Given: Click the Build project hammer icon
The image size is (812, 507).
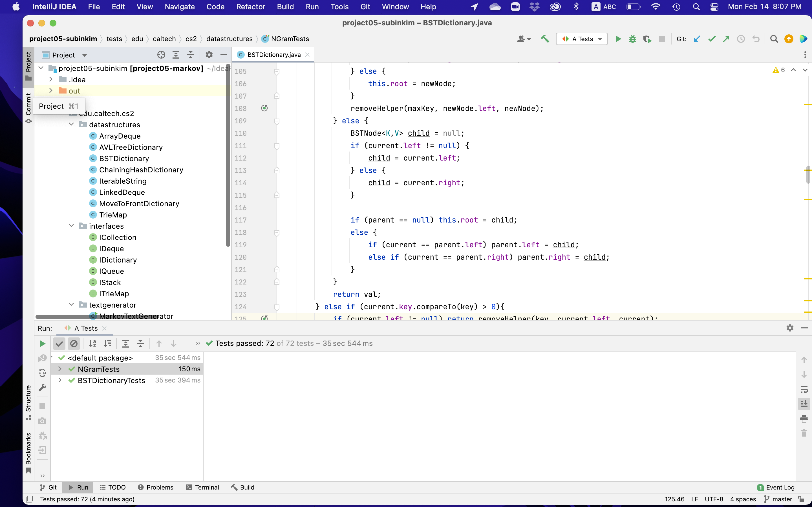Looking at the screenshot, I should pyautogui.click(x=545, y=39).
